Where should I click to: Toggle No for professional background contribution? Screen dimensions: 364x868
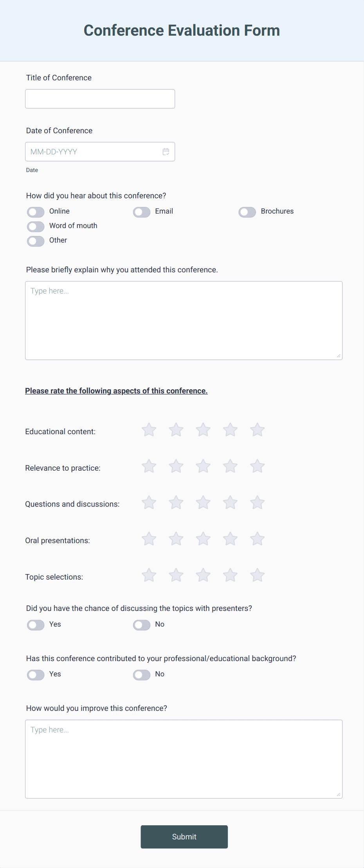click(142, 674)
